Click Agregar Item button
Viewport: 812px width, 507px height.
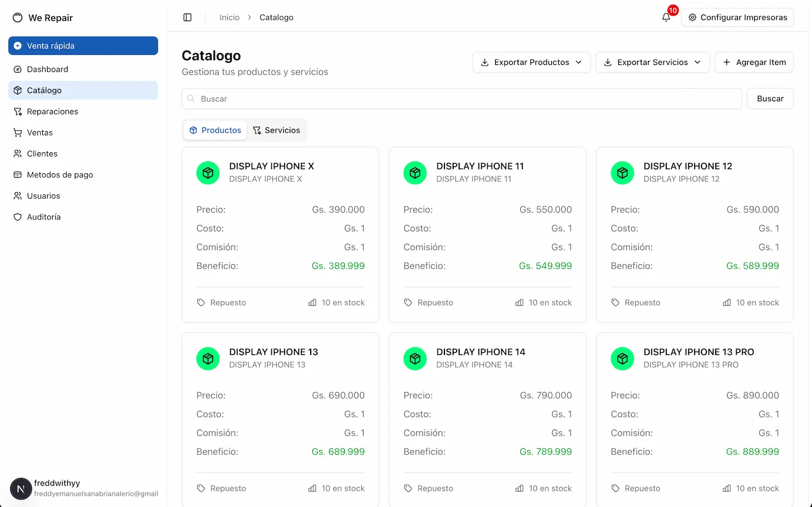point(754,62)
